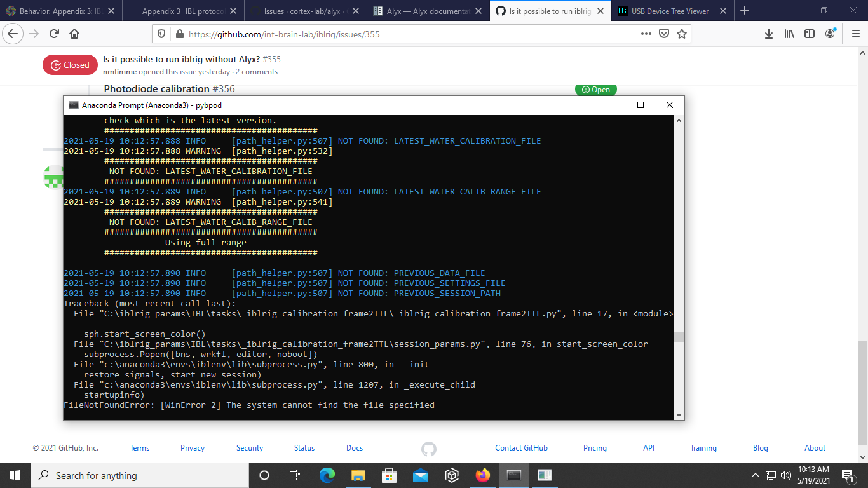Open the Firefox Library

pos(789,34)
